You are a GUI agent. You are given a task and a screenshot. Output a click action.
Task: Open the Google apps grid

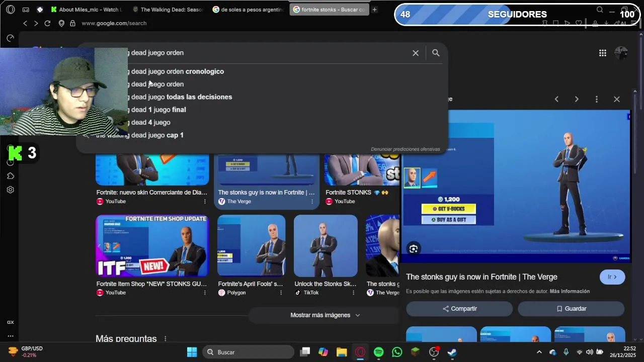coord(602,53)
